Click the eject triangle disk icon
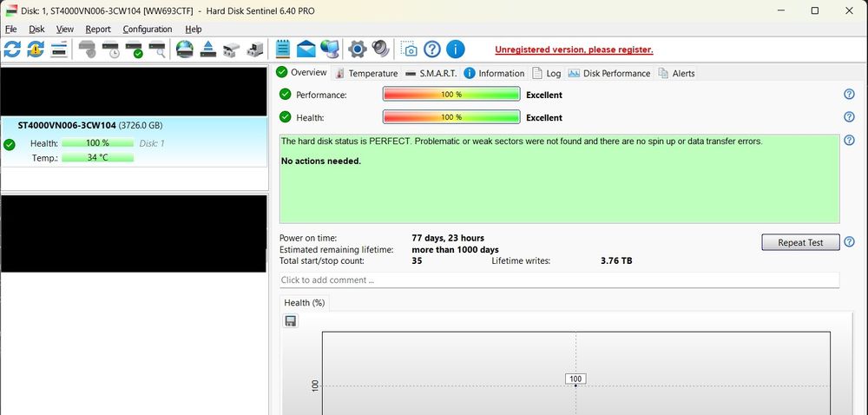The height and width of the screenshot is (415, 868). pos(207,49)
